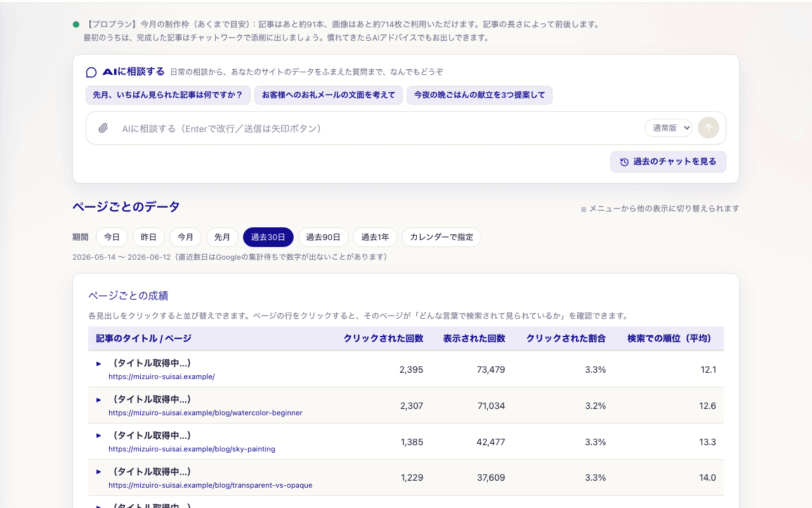Sort by クリックされた回数 column header
The image size is (812, 508).
coord(383,338)
